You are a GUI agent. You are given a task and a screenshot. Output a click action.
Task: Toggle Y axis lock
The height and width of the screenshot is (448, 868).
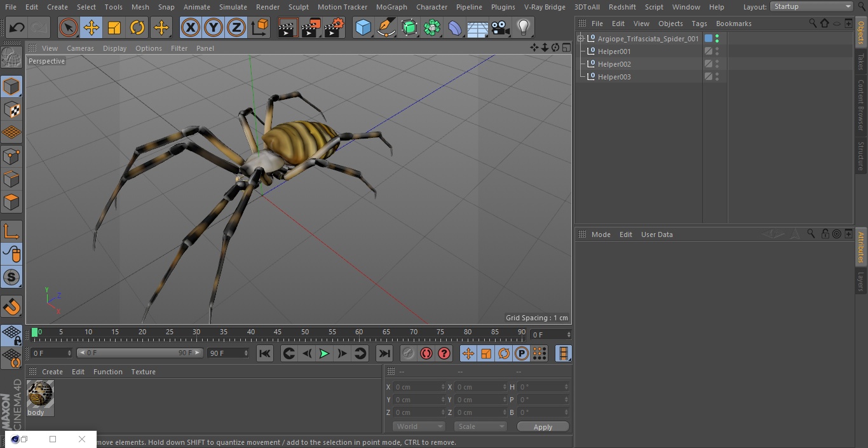click(214, 27)
